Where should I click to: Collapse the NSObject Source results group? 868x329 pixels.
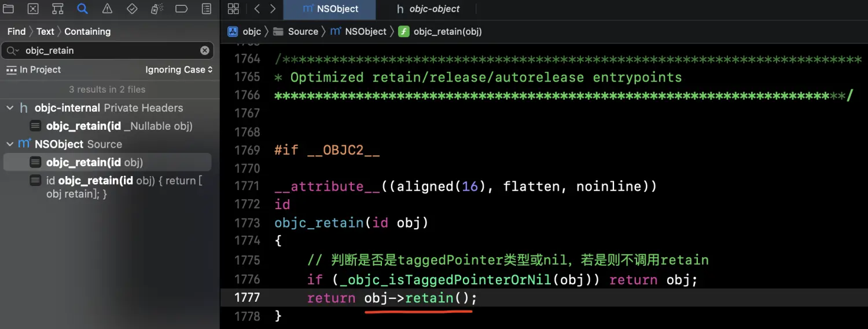[10, 144]
